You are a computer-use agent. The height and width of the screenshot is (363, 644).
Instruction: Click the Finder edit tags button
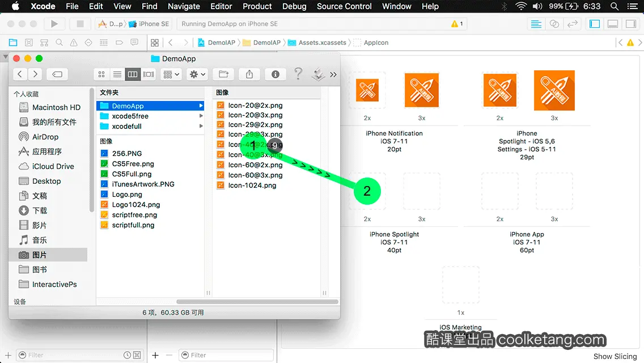click(x=57, y=74)
